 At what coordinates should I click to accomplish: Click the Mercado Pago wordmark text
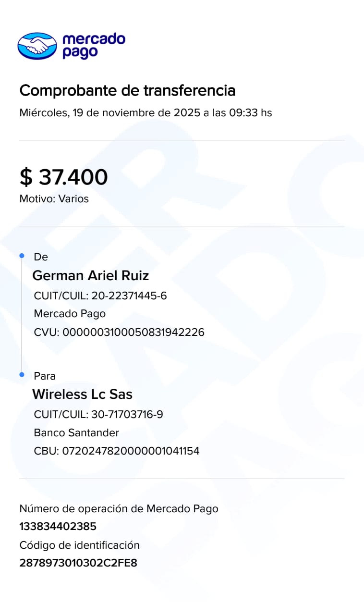94,46
